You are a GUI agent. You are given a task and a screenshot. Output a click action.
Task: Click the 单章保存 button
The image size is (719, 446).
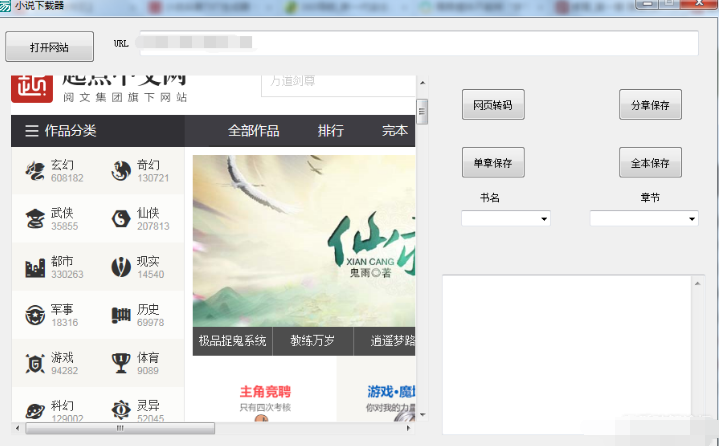coord(493,163)
